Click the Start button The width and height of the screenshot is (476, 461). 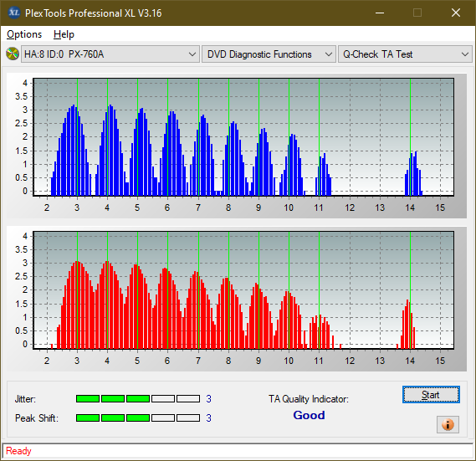pyautogui.click(x=431, y=395)
